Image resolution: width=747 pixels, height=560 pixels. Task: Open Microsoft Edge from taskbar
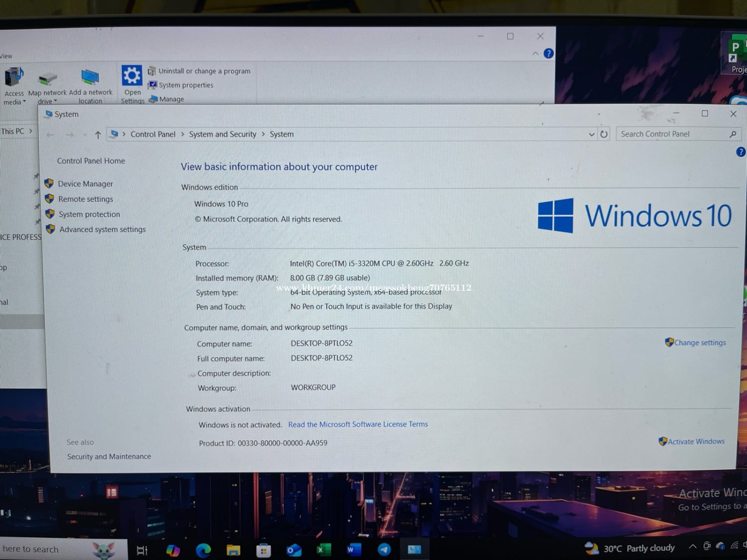(203, 550)
